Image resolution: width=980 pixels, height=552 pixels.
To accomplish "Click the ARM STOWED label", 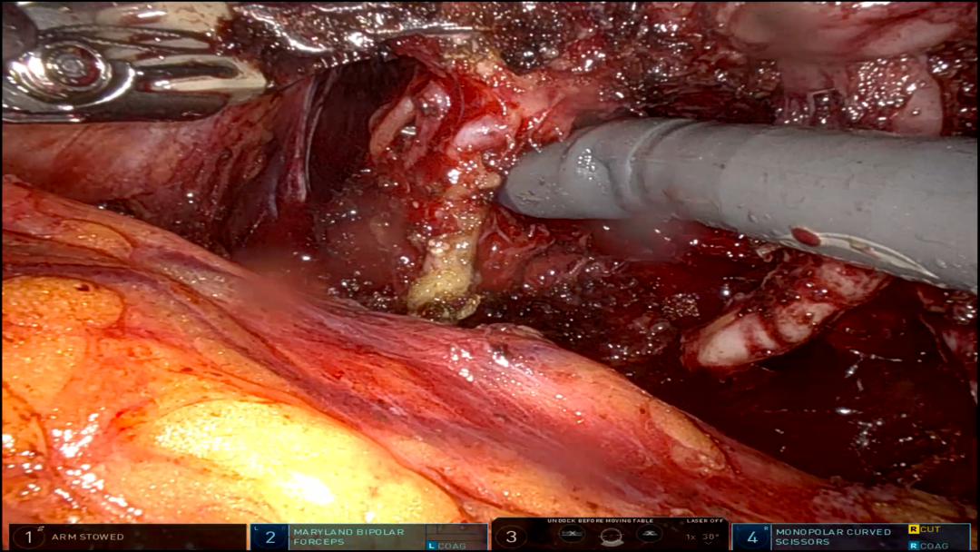I will point(87,537).
